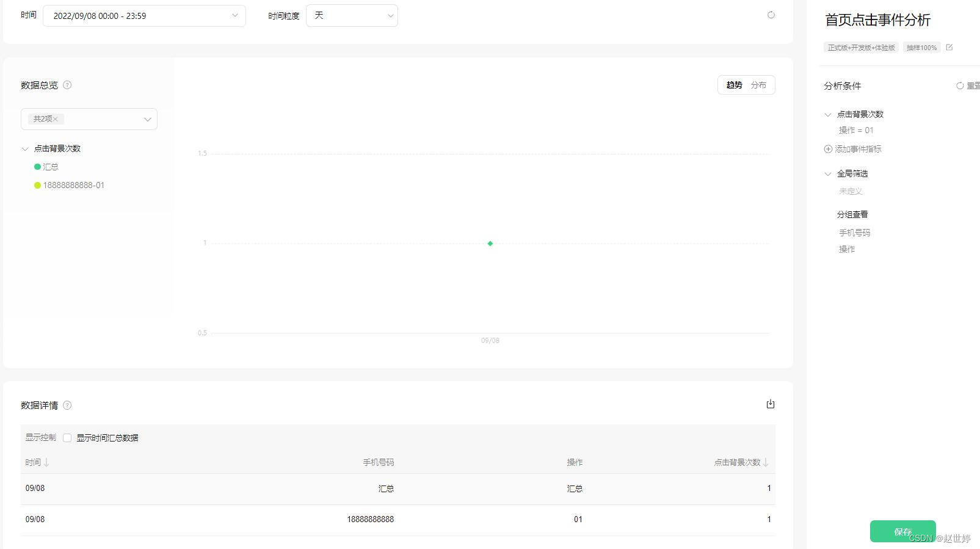
Task: Click the 操作 = 01 filter condition
Action: [x=856, y=130]
